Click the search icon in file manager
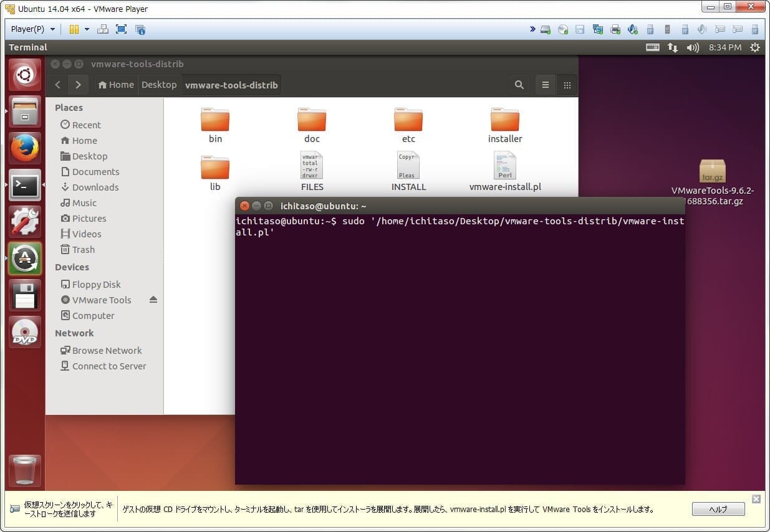 click(x=519, y=85)
